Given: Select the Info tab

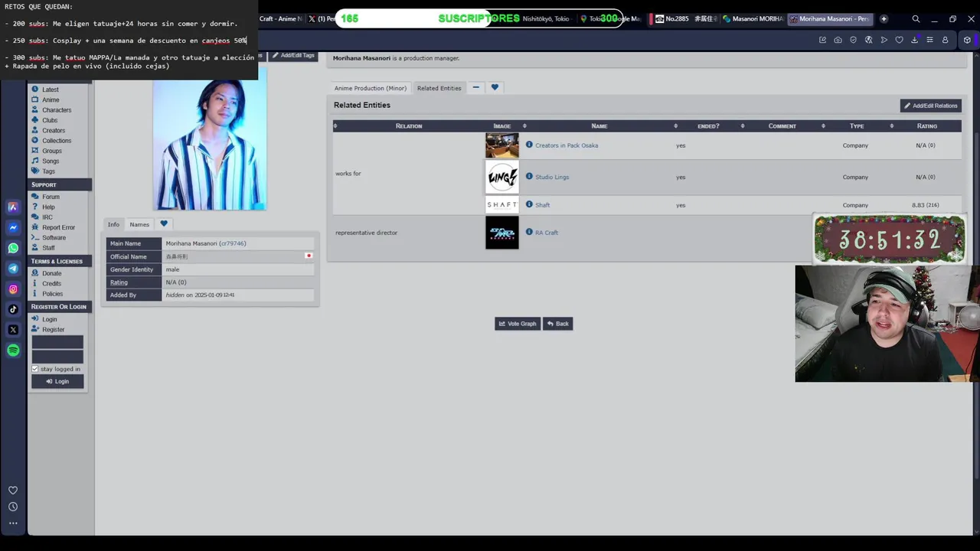Looking at the screenshot, I should [x=113, y=224].
